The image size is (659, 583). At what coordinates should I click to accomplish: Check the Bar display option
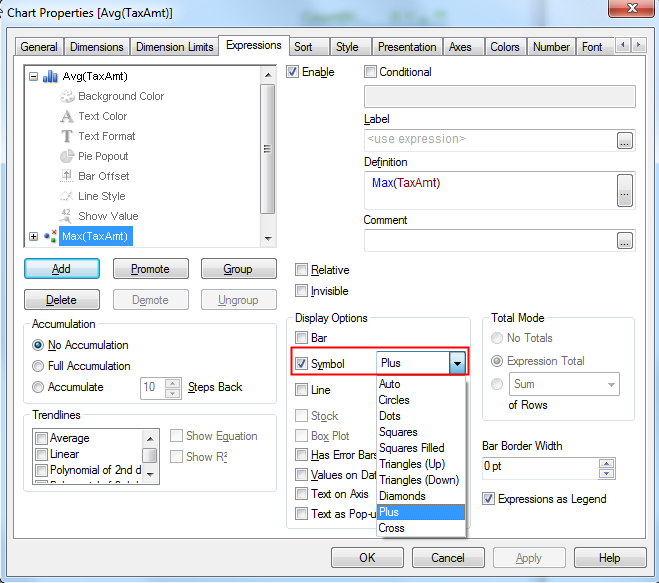[x=301, y=338]
